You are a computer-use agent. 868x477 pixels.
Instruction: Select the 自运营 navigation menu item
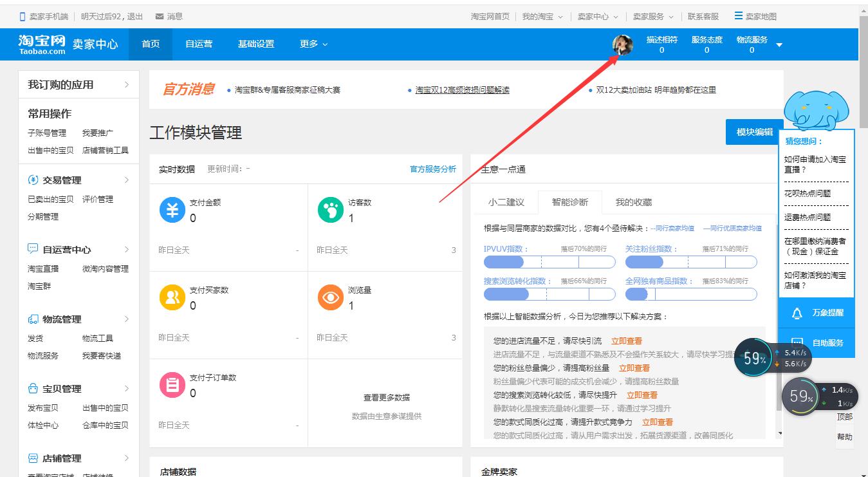198,44
